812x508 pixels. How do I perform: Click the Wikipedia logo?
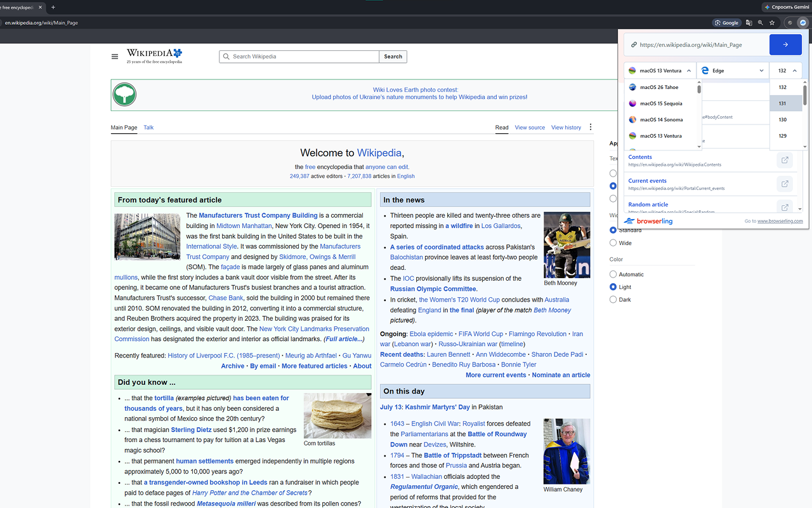[x=154, y=57]
